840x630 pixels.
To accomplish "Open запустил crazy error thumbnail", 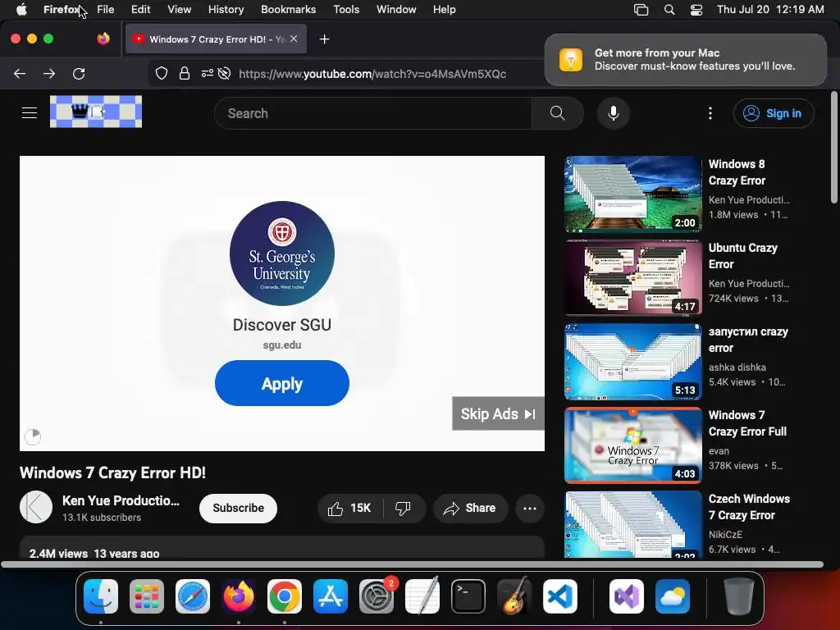I will (x=632, y=362).
